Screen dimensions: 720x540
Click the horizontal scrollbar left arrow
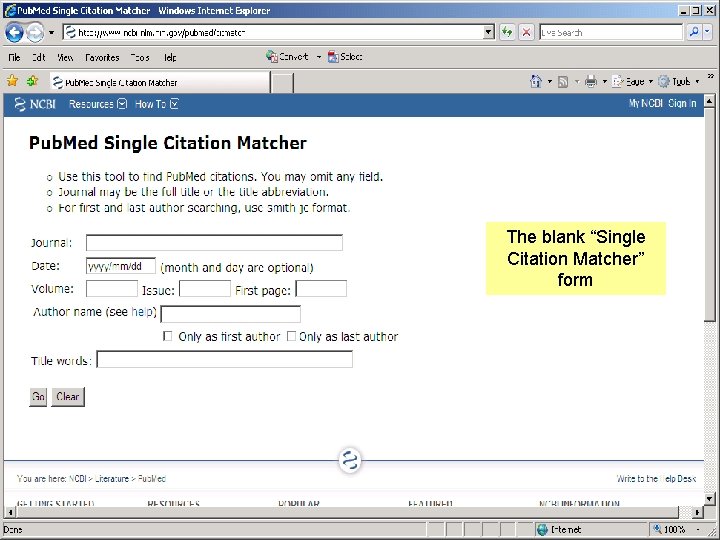10,512
